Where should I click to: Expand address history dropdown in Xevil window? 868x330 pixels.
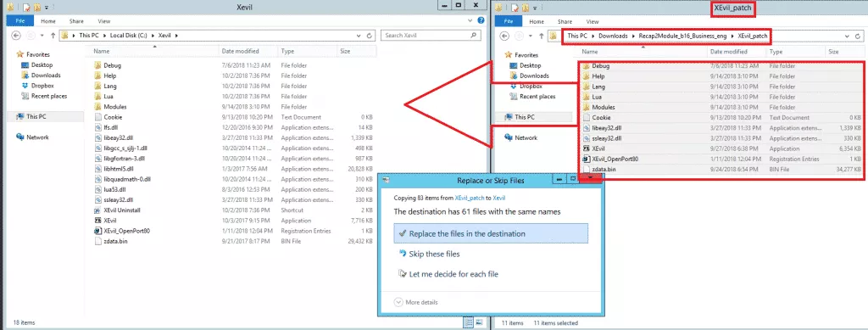pos(359,36)
